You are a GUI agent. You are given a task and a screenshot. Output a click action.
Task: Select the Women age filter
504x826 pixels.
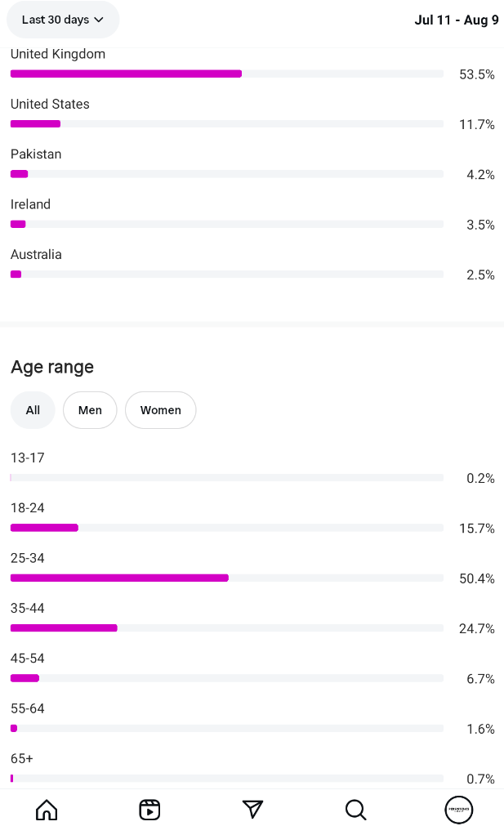(x=160, y=410)
